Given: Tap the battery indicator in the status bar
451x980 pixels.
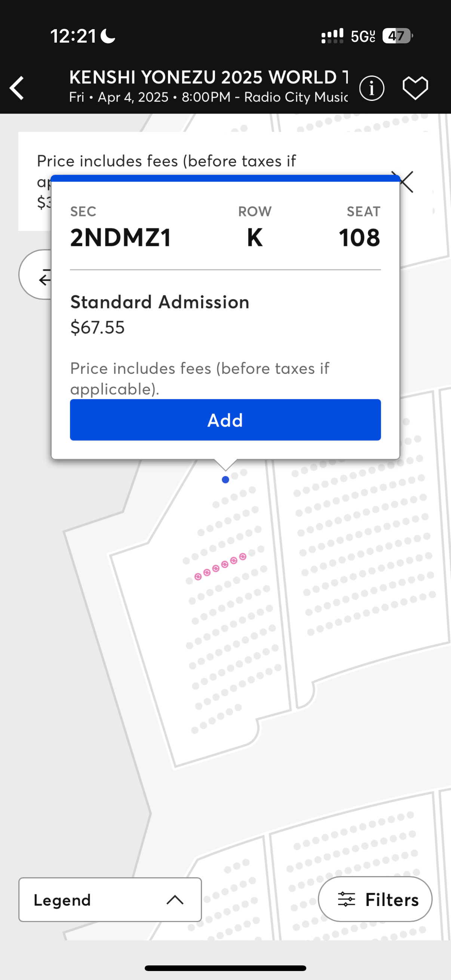Looking at the screenshot, I should coord(397,36).
